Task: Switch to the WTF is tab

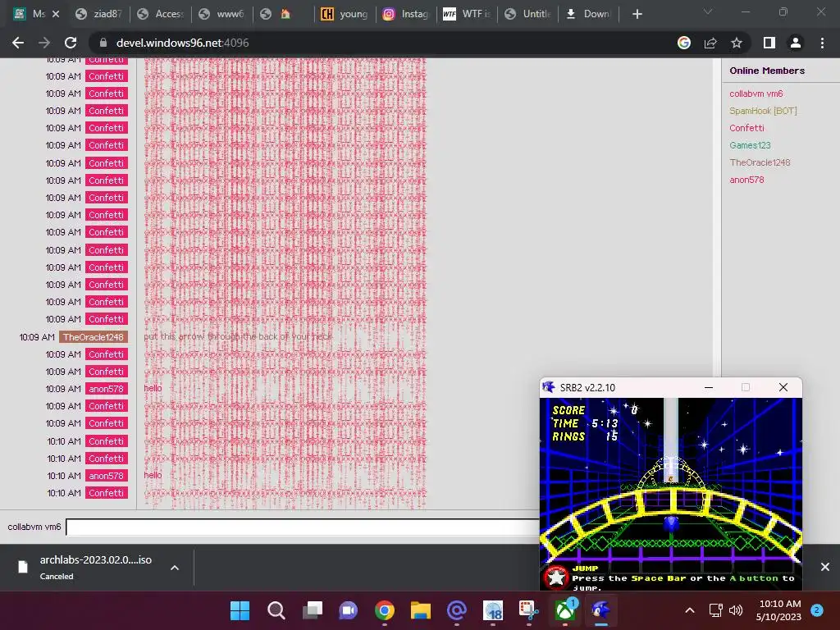Action: pyautogui.click(x=468, y=14)
